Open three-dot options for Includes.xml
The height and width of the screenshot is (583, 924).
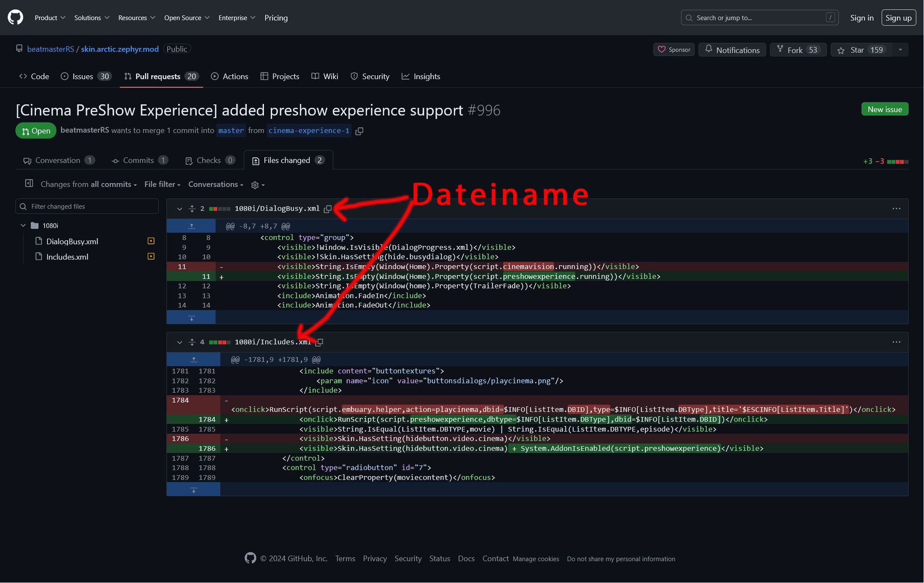(x=896, y=343)
